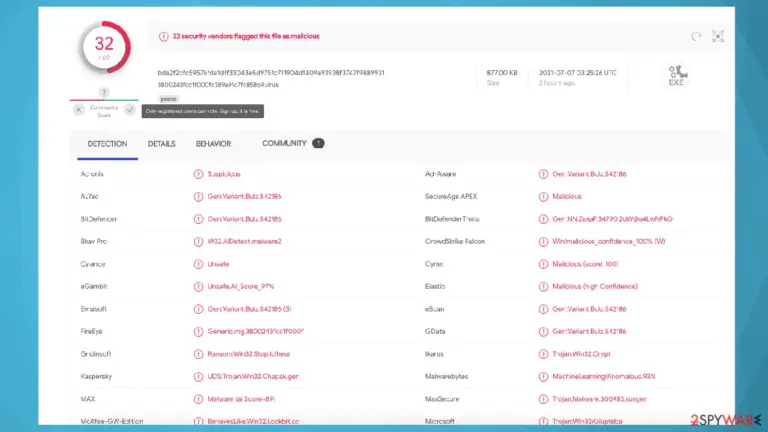Select Cynet Malicious score 100 result
The height and width of the screenshot is (432, 768).
tap(585, 264)
